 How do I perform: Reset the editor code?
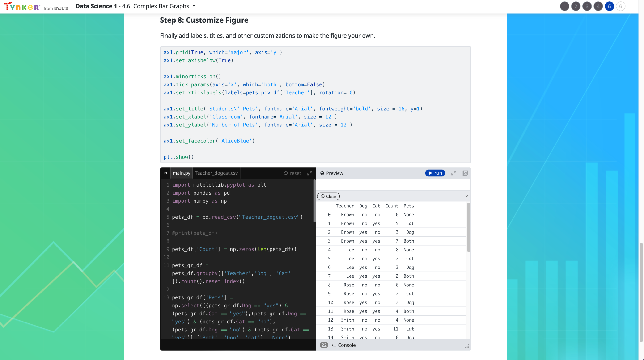292,173
